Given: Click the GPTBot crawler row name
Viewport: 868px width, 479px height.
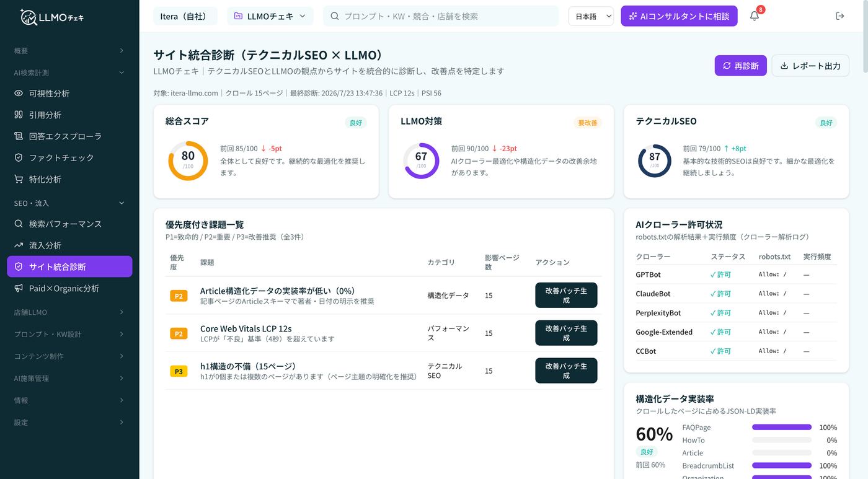Looking at the screenshot, I should (648, 275).
